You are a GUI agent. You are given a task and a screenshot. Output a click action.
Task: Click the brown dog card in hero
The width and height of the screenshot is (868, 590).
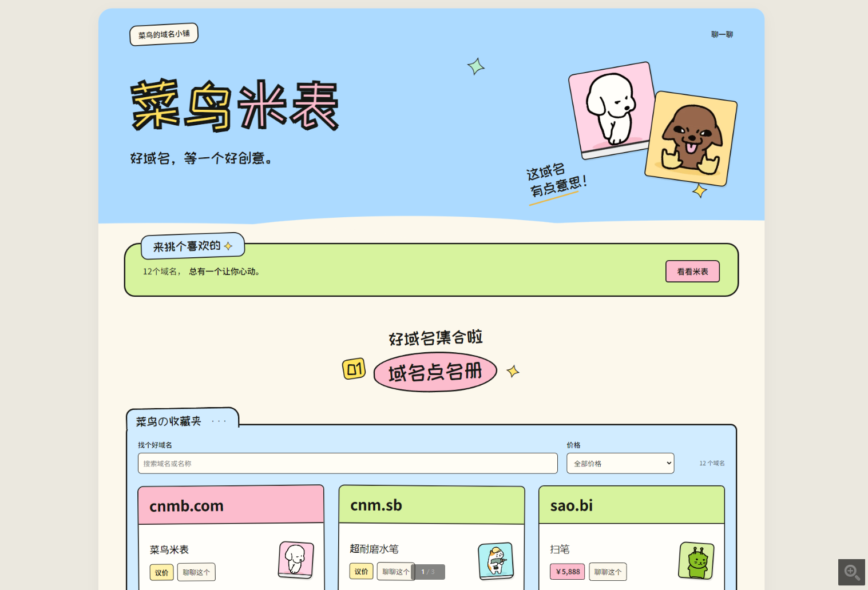691,139
